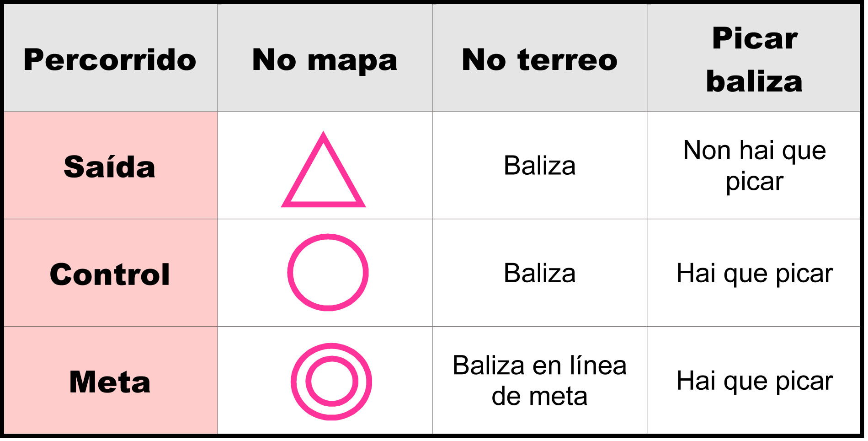868x441 pixels.
Task: Click the Baliza en línea text line
Action: (539, 366)
